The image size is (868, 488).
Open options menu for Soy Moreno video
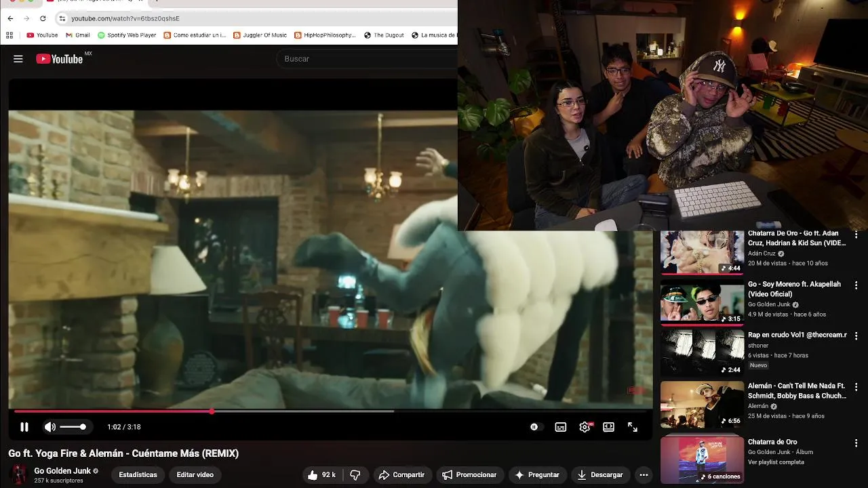pos(856,286)
